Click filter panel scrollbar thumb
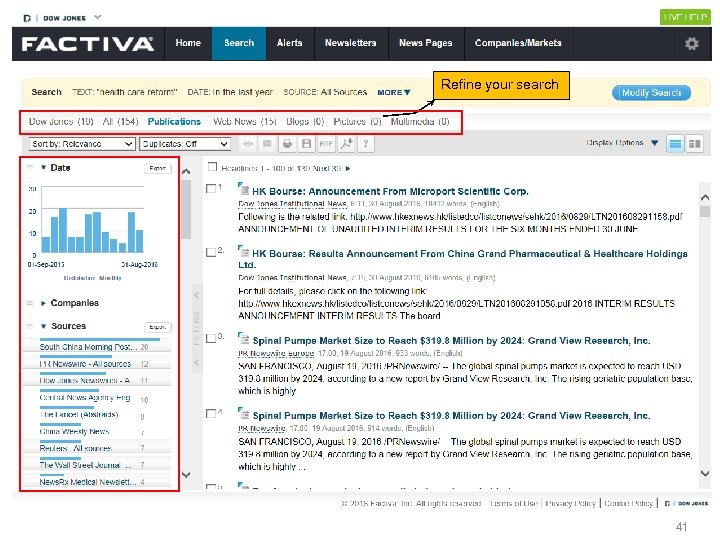The width and height of the screenshot is (720, 540). [x=186, y=209]
